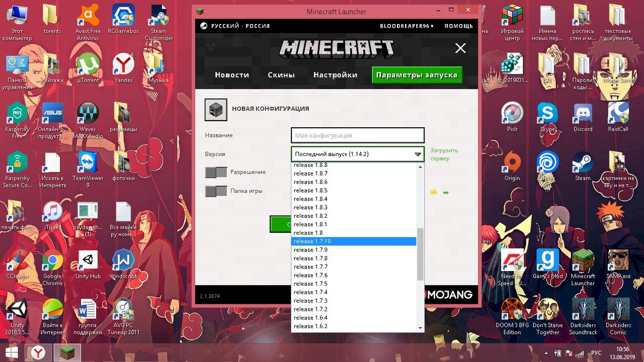Click Загрузить сервер link
This screenshot has width=644, height=362.
[444, 154]
